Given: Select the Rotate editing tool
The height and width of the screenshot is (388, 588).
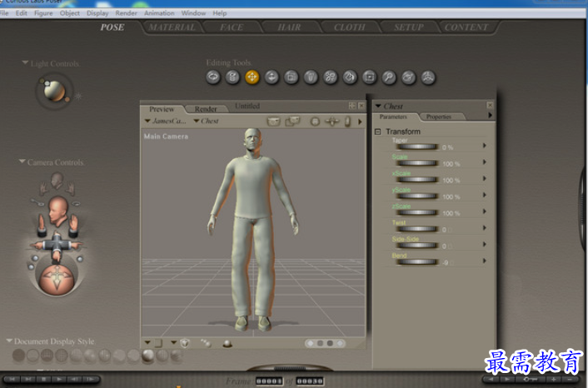Looking at the screenshot, I should [213, 77].
